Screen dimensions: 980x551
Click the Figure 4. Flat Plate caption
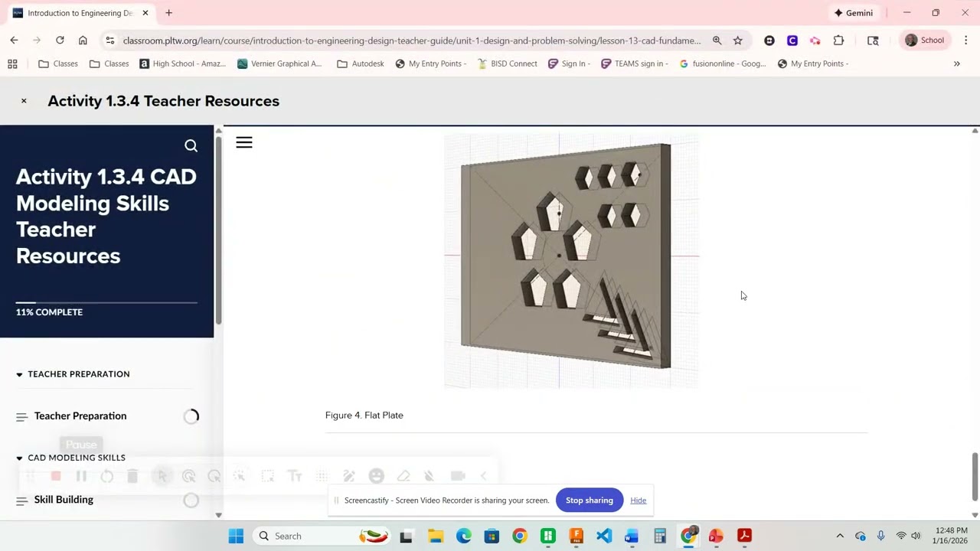click(364, 416)
